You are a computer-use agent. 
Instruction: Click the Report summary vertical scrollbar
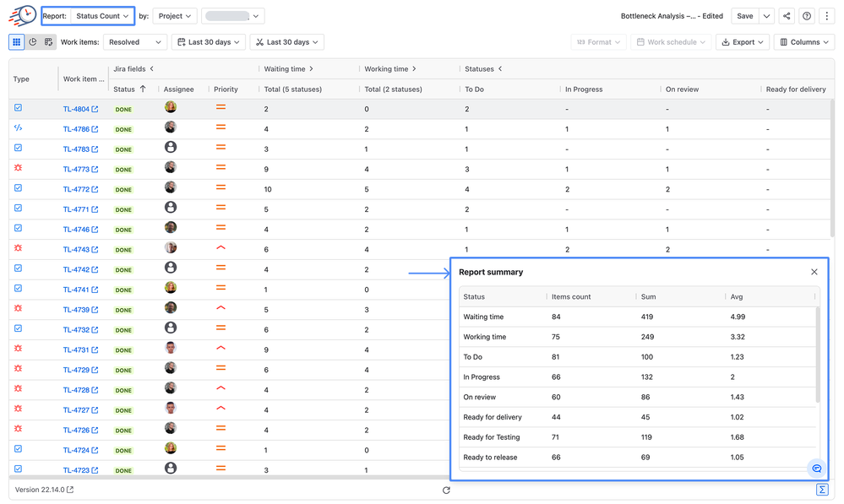point(818,355)
